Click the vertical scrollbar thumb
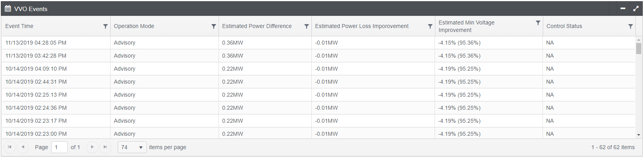Viewport: 644px width, 159px height. (x=638, y=49)
